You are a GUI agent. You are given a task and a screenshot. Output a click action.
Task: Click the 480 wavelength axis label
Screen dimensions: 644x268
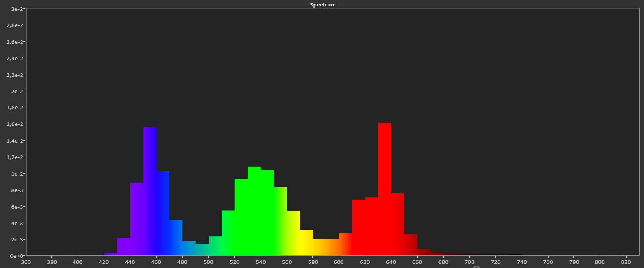click(x=182, y=262)
